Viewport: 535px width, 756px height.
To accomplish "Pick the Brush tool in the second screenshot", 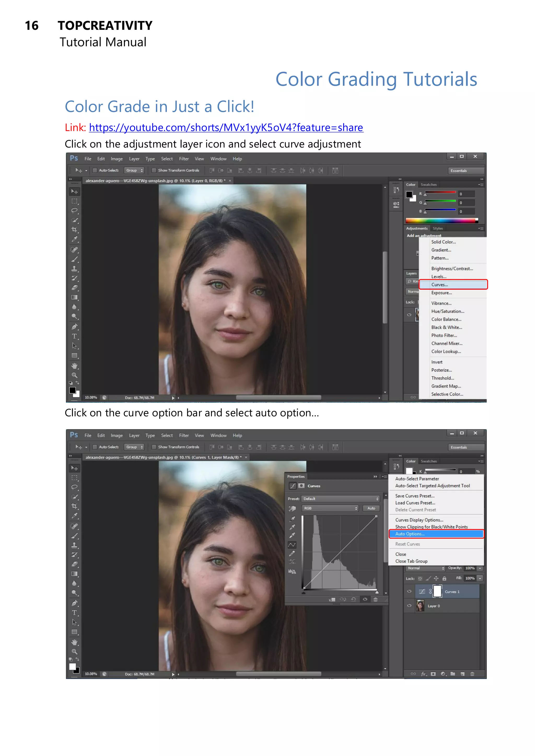I will pyautogui.click(x=74, y=536).
